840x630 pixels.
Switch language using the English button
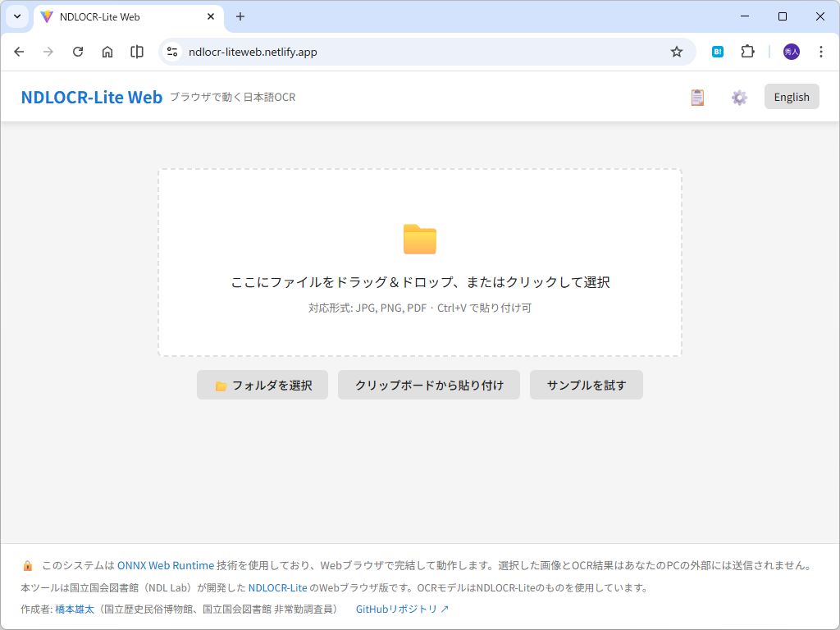791,96
